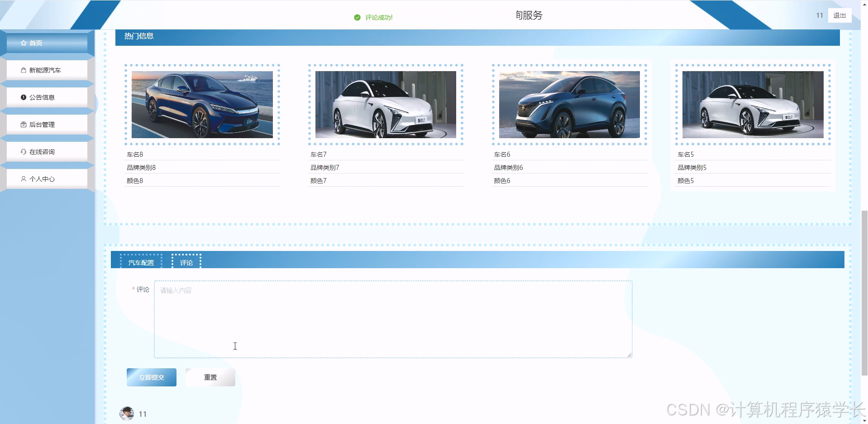Switch to the 评论 tab
The width and height of the screenshot is (868, 424).
point(186,262)
